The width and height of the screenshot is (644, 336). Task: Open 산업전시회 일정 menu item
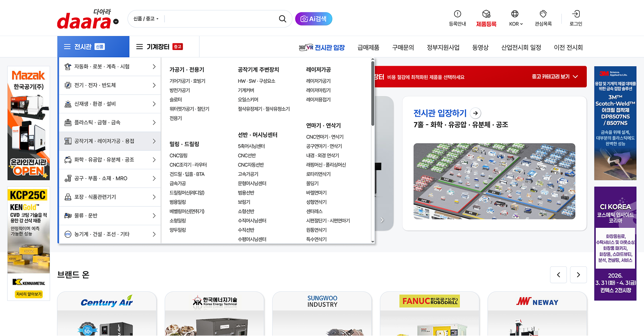tap(521, 48)
